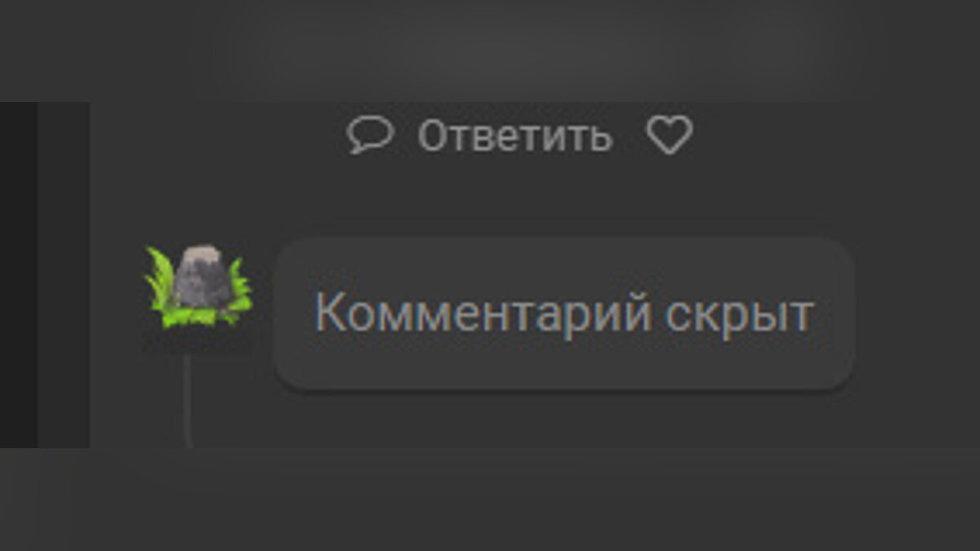Click the speech bubble reply icon
980x551 pixels.
pos(370,136)
